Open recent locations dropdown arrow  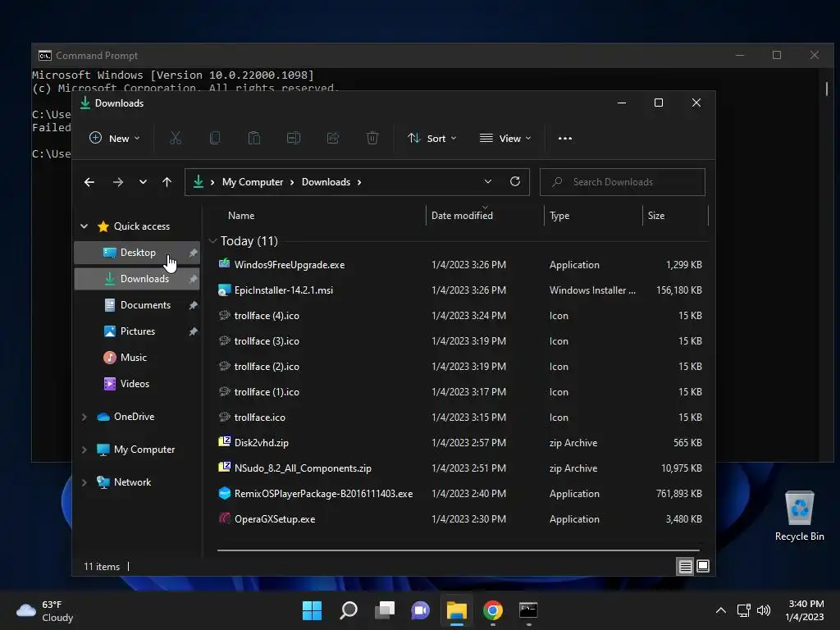click(x=143, y=182)
